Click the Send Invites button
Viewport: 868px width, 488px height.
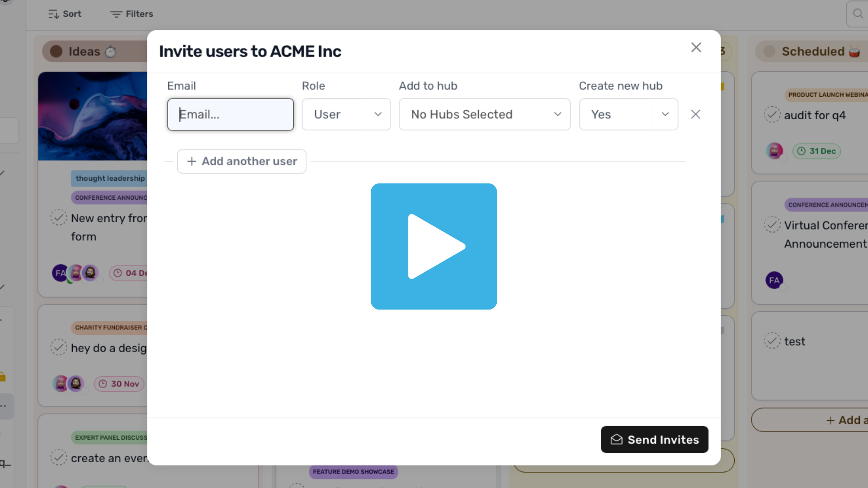click(x=654, y=439)
